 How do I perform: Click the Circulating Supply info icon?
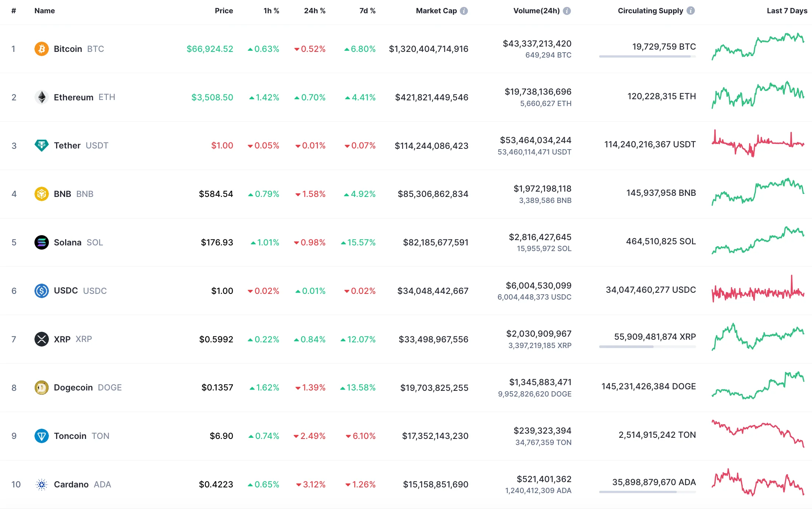tap(691, 11)
